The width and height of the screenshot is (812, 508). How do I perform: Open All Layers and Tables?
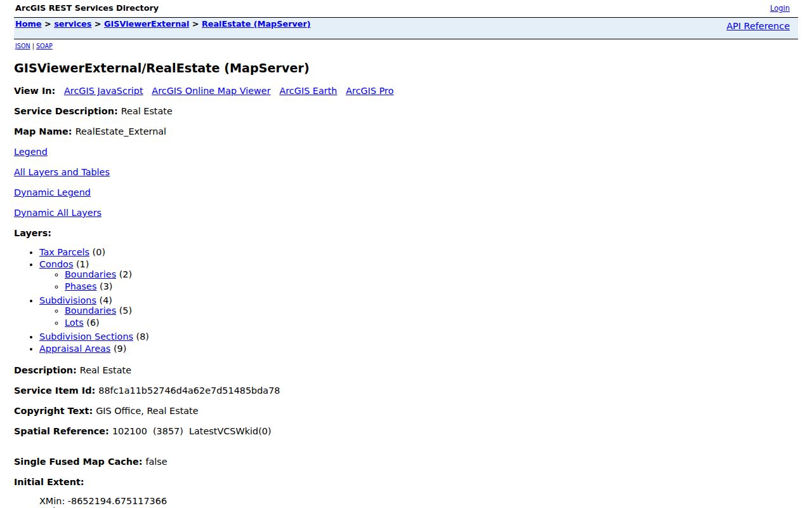pos(62,172)
